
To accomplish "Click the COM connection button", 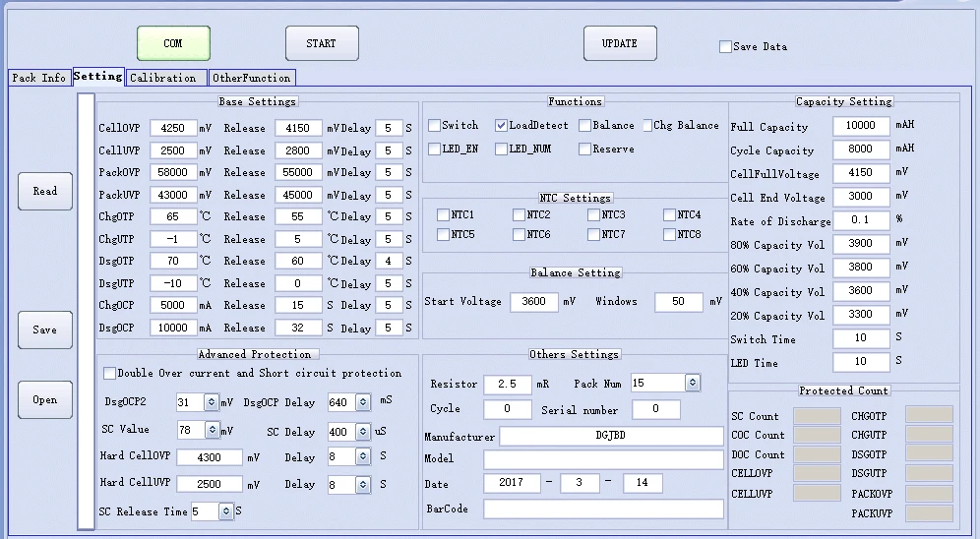I will 173,43.
